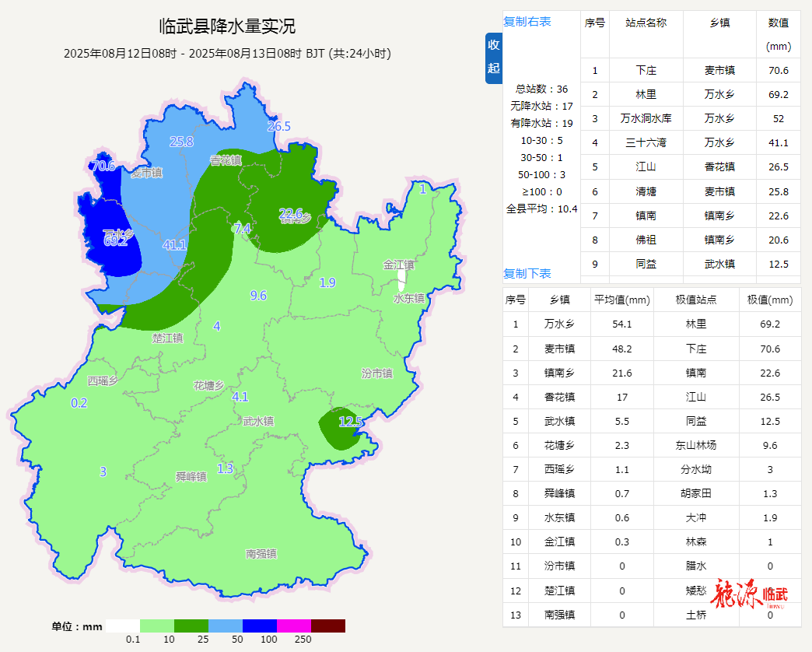The width and height of the screenshot is (812, 652).
Task: Select the 下庄 station row in top table
Action: pos(646,71)
